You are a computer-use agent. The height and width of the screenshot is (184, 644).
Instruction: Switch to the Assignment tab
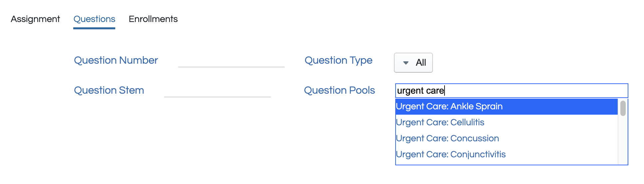click(35, 19)
